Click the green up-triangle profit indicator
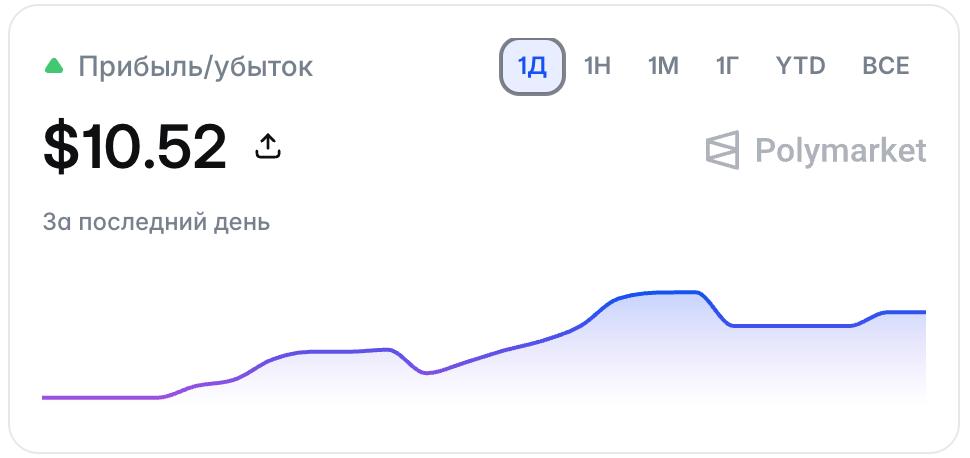 54,66
